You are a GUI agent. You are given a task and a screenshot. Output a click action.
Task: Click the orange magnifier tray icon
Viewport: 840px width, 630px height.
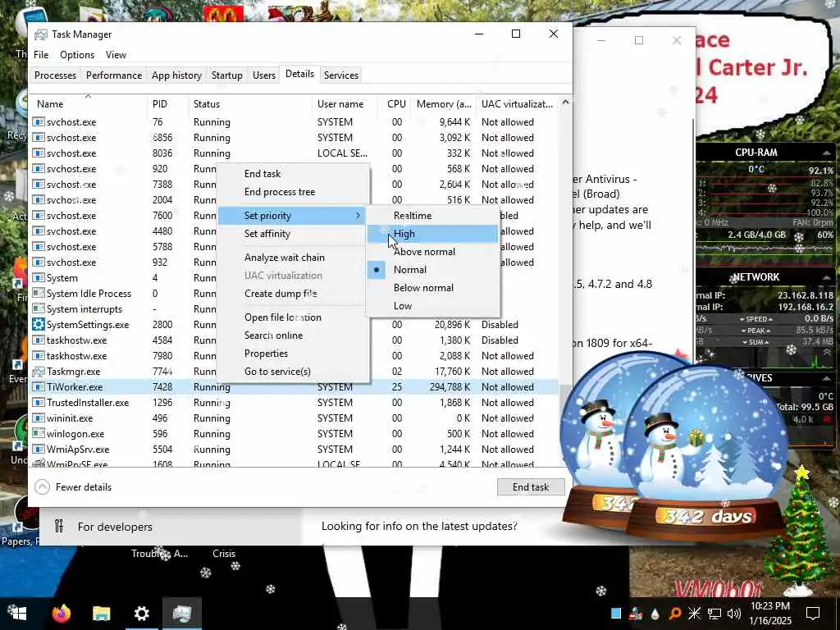point(675,614)
